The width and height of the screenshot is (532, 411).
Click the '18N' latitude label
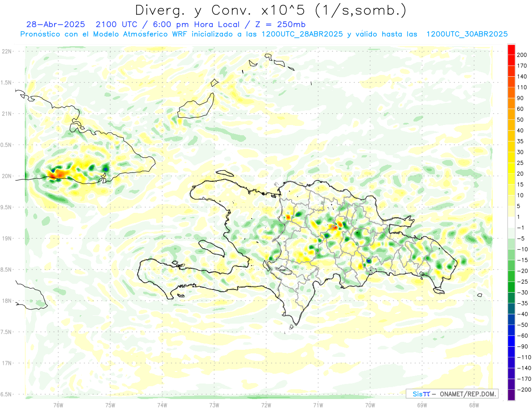tap(6, 301)
